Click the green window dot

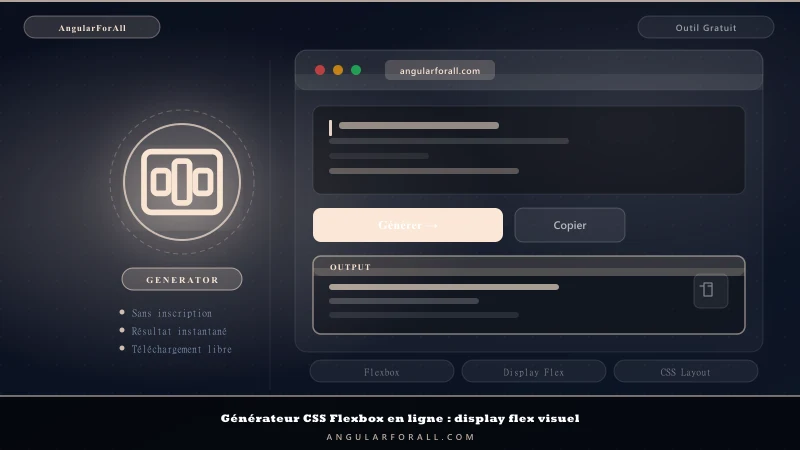click(x=356, y=70)
